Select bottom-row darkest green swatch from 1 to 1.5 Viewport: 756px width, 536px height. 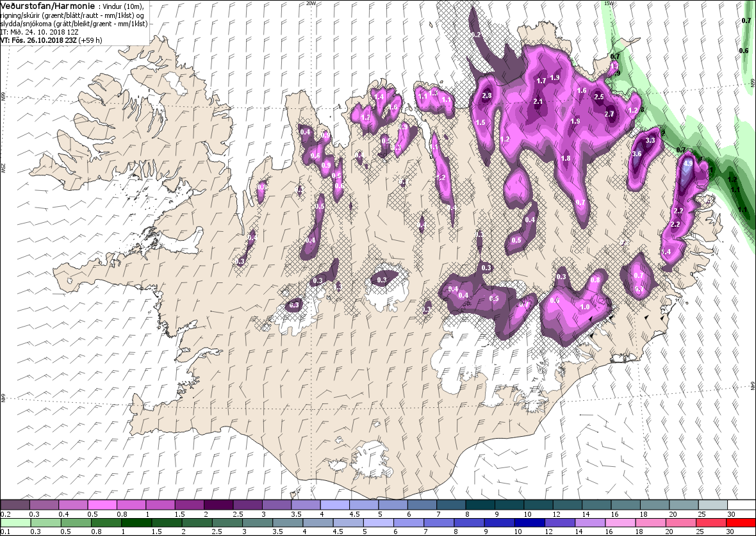(x=136, y=523)
